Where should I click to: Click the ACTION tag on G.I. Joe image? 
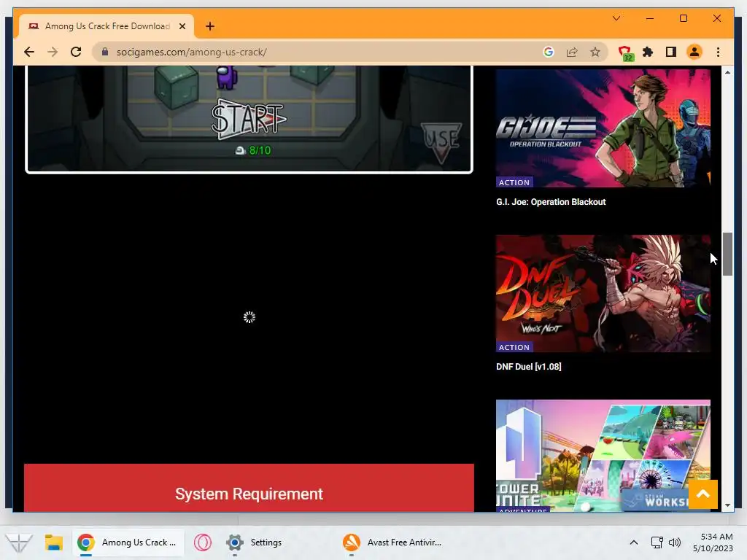[x=514, y=182]
